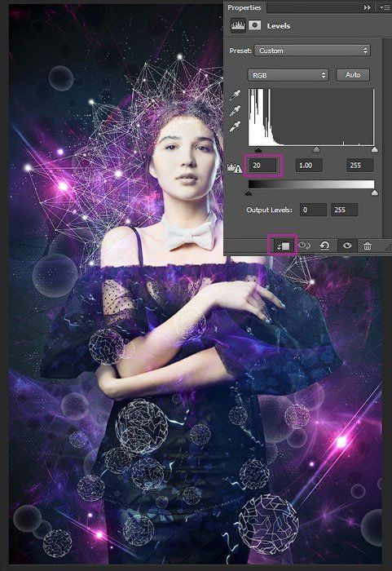Click the Output Levels label

tap(269, 210)
